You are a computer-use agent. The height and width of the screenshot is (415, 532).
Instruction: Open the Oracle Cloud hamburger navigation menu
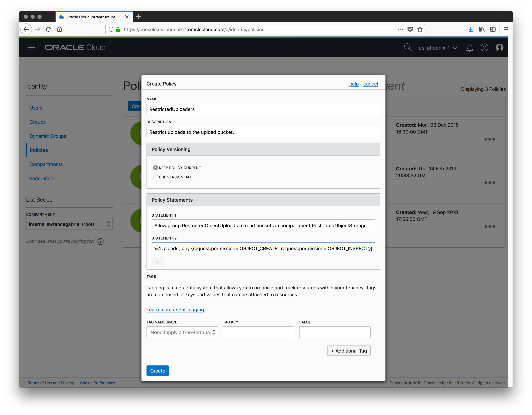tap(32, 47)
